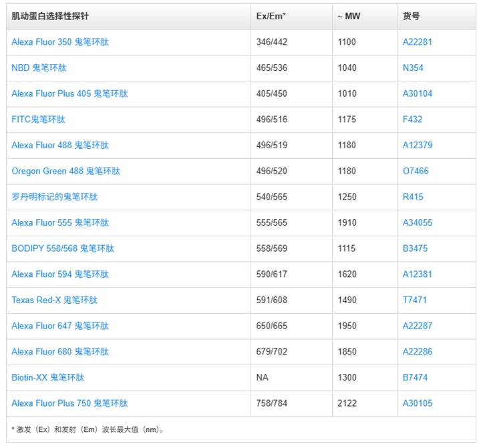Select molecular weight 1620

(x=347, y=274)
